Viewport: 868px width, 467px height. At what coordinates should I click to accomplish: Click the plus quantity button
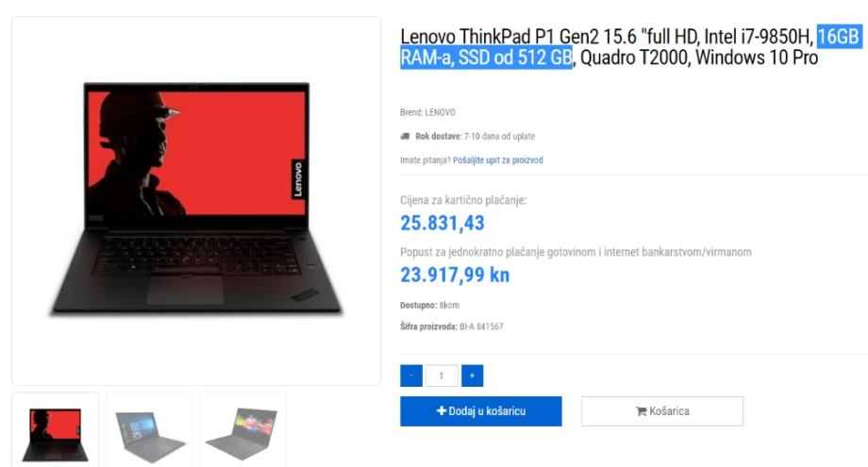point(472,375)
